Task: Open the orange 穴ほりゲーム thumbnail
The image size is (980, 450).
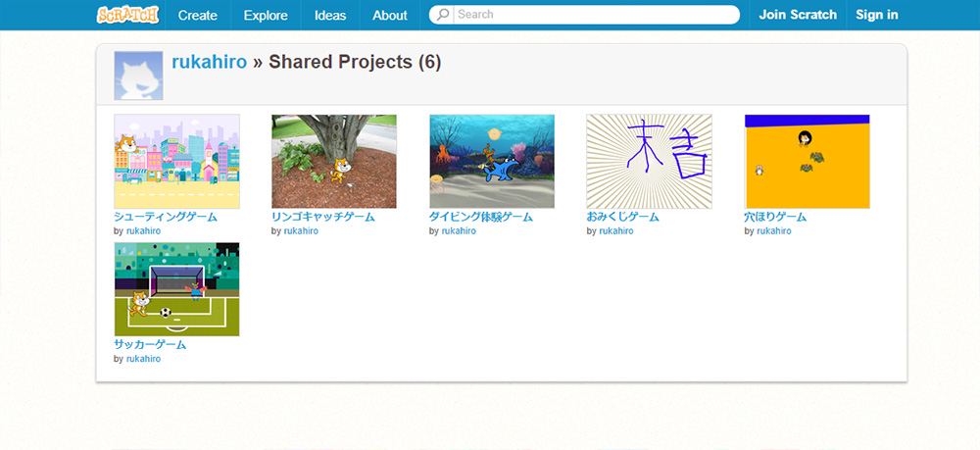Action: (807, 161)
